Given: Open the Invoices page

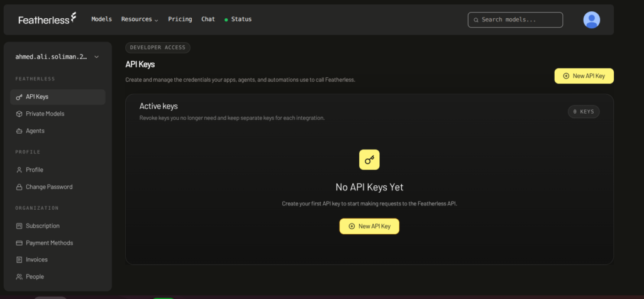Looking at the screenshot, I should coord(58,259).
